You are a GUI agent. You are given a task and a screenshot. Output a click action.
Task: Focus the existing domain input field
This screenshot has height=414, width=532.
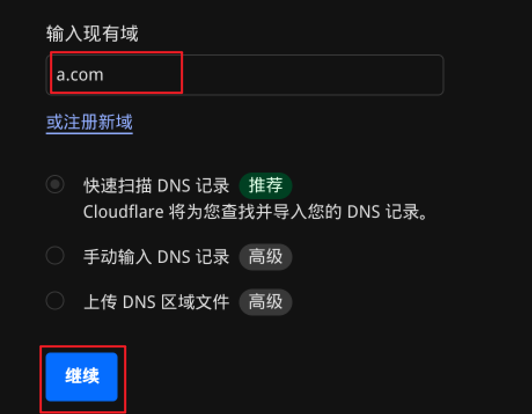point(245,75)
